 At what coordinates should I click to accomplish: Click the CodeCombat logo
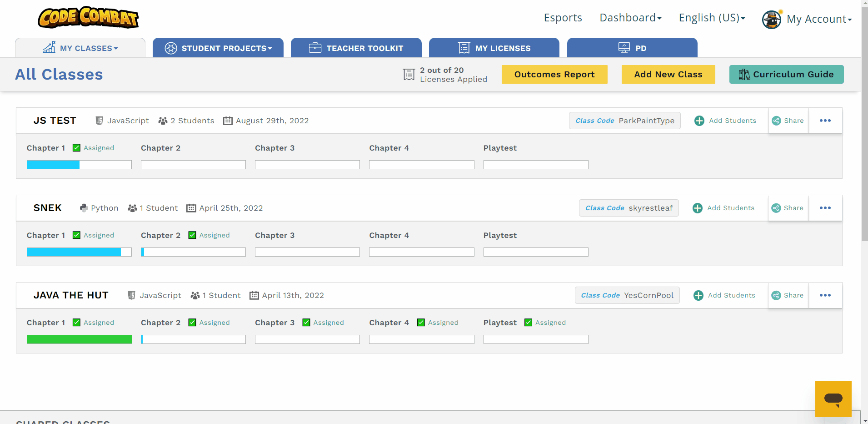(x=88, y=18)
